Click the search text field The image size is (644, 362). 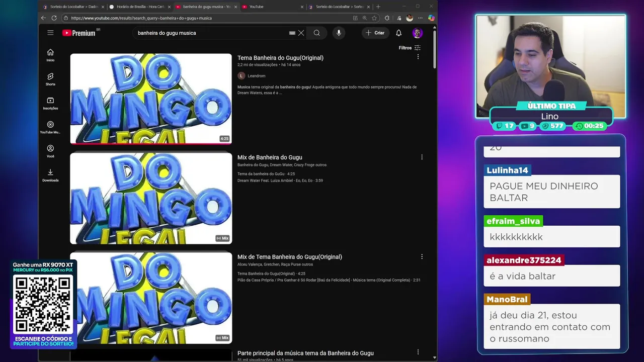211,33
